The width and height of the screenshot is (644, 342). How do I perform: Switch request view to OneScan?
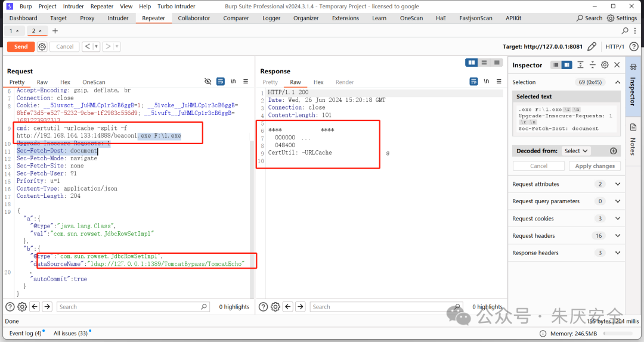click(94, 82)
